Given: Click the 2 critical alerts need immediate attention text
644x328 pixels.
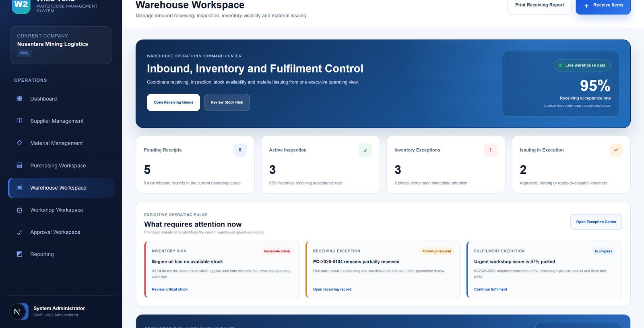Looking at the screenshot, I should point(431,183).
